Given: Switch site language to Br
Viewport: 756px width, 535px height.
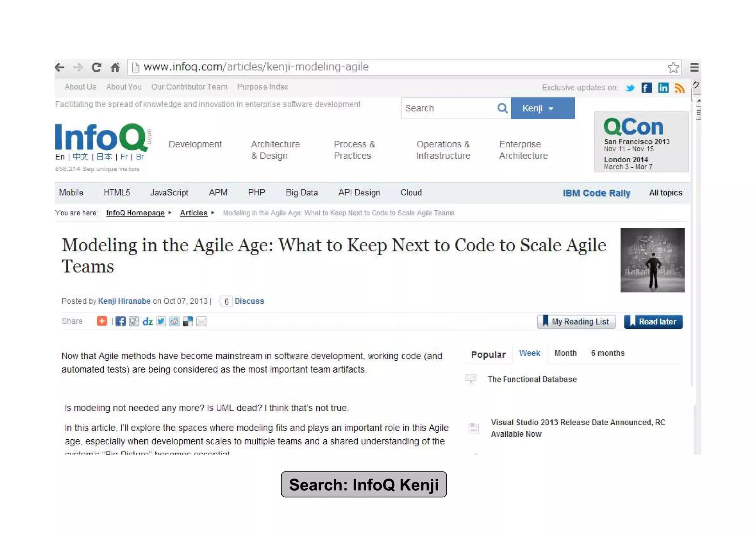Looking at the screenshot, I should (x=140, y=157).
